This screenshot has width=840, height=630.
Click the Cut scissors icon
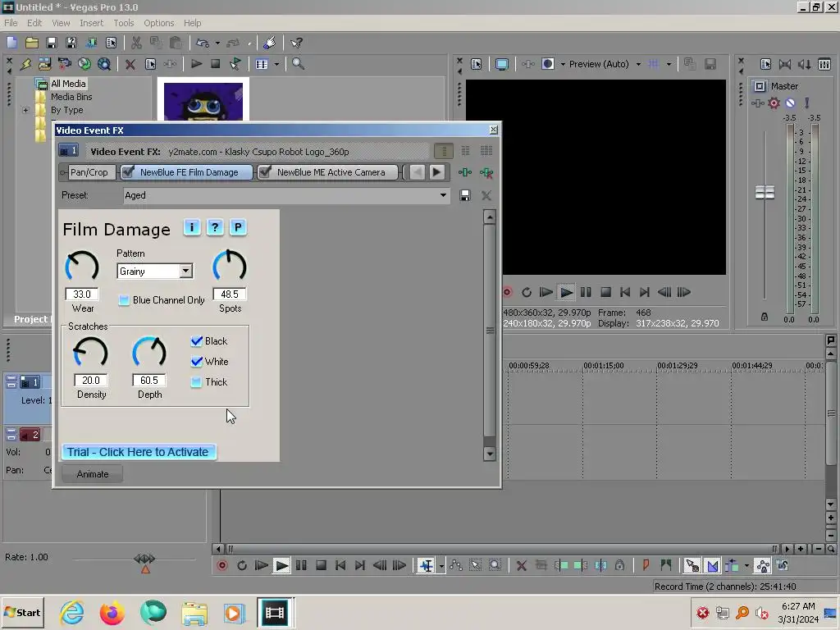136,43
